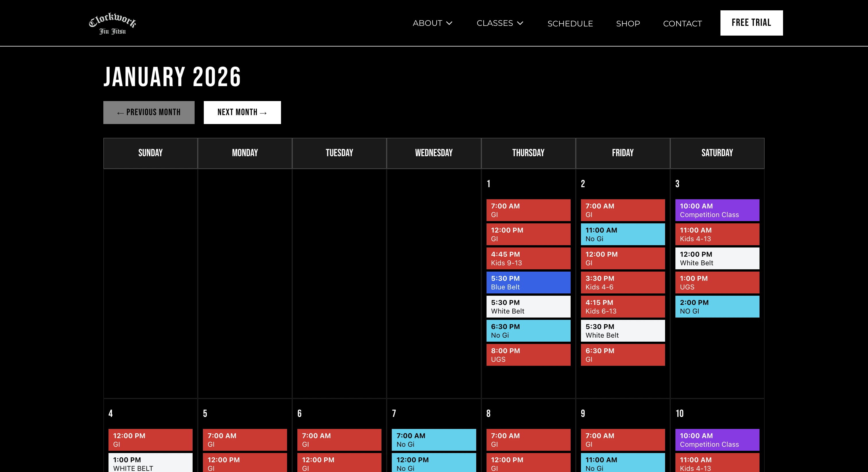Open the CONTACT page
Screen dimensions: 868x472
[682, 23]
